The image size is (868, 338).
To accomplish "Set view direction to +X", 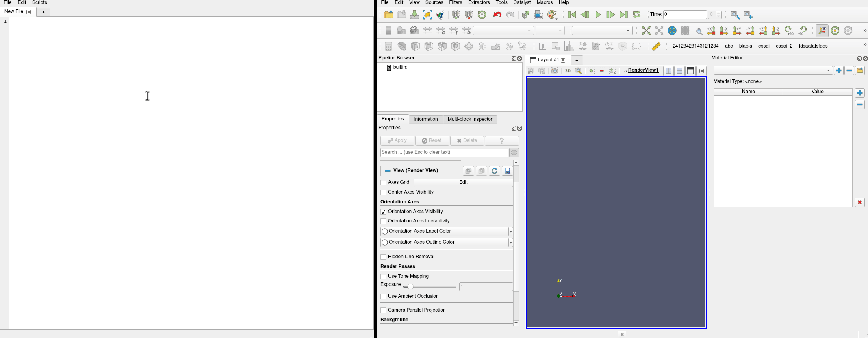I will 711,31.
